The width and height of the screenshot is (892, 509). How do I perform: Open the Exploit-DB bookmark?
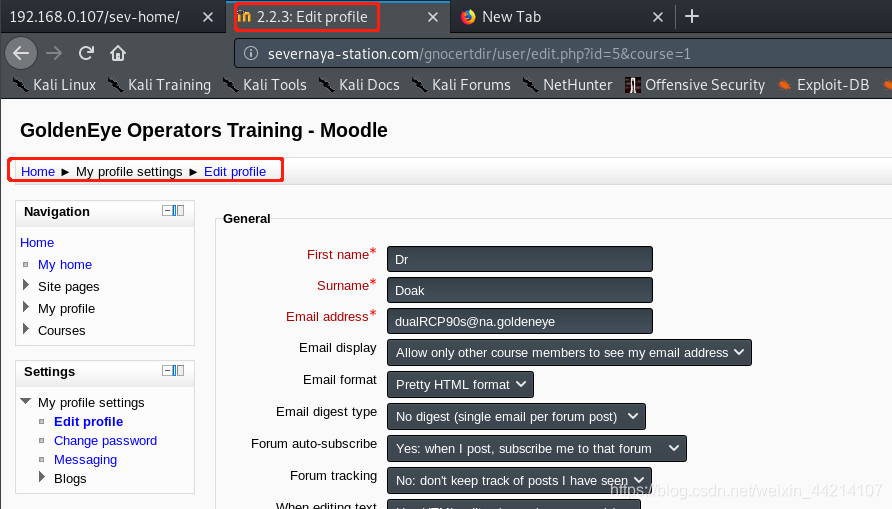tap(823, 85)
